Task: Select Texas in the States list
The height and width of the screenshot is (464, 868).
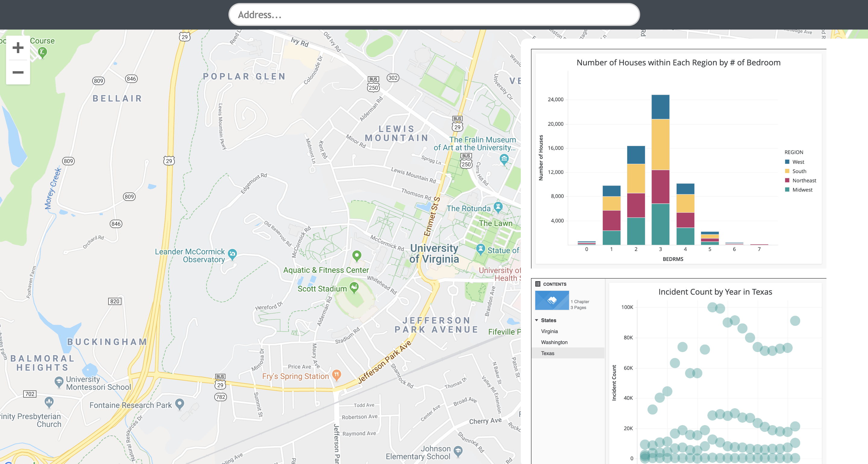Action: pos(548,353)
